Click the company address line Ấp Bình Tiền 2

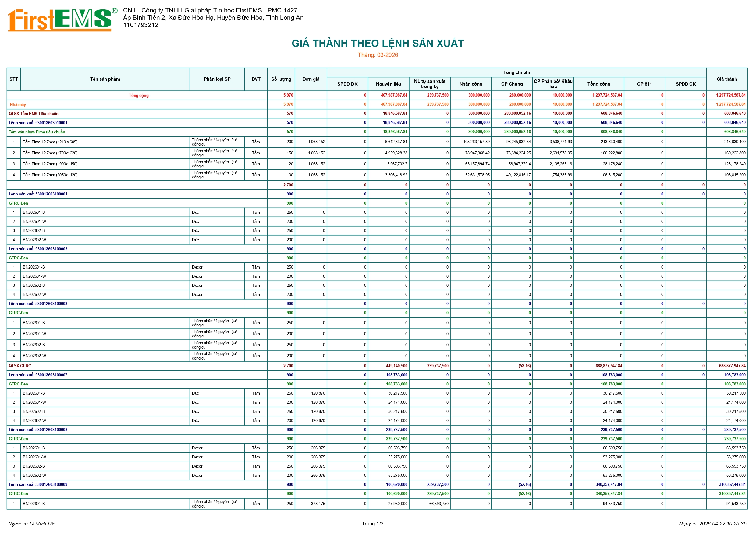[213, 18]
